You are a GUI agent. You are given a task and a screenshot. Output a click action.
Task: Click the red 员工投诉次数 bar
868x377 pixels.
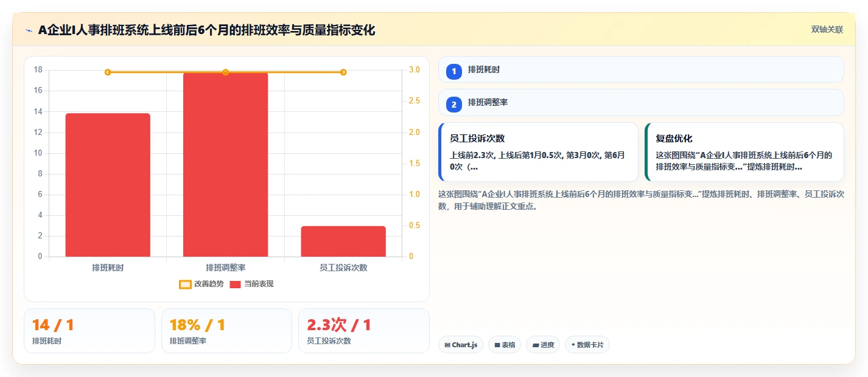(x=343, y=241)
